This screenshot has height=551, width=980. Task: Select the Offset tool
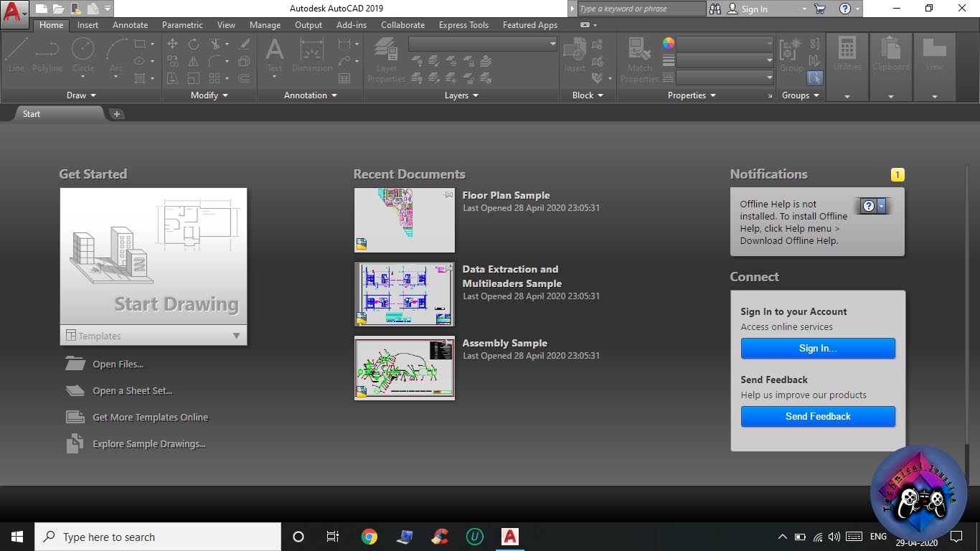(244, 78)
